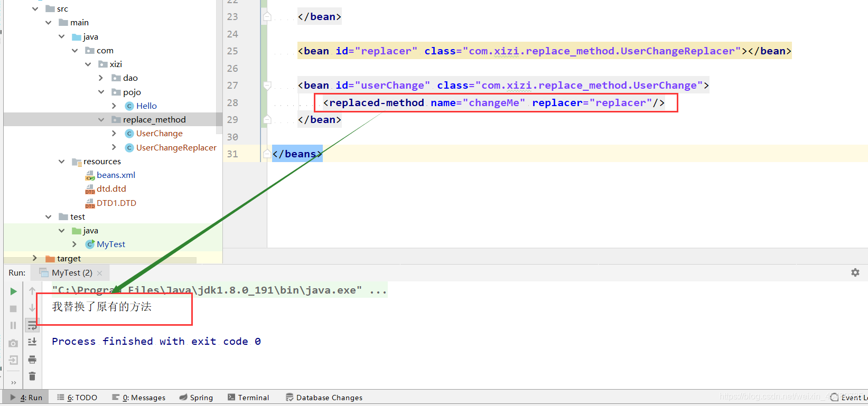Open the Terminal tool window

coord(248,398)
